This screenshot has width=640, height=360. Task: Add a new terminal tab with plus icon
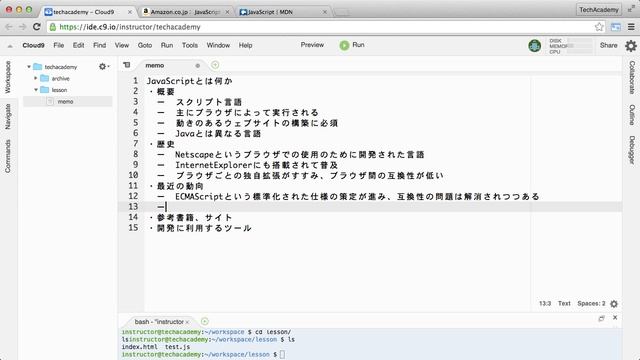pyautogui.click(x=204, y=321)
